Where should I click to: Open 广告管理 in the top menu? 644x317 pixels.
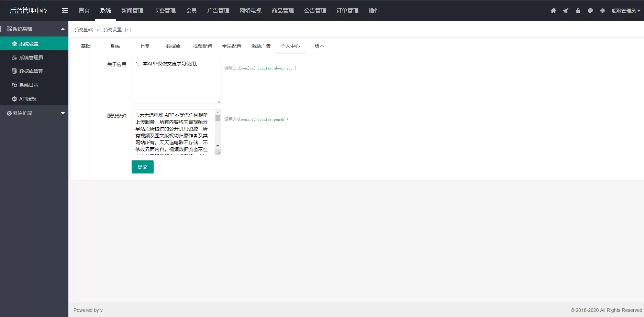point(218,11)
